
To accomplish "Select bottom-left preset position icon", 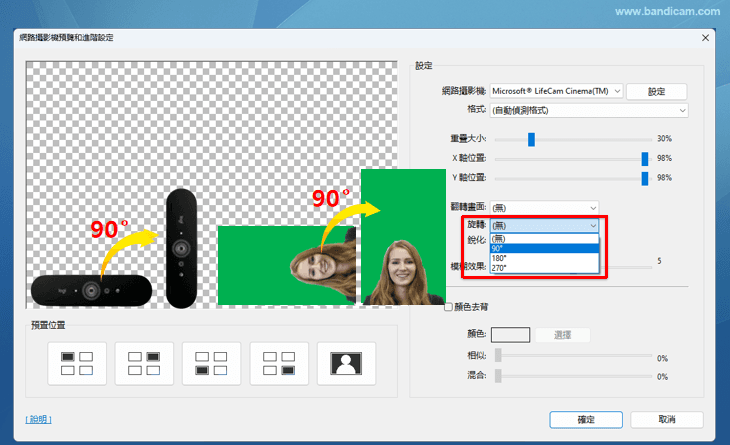I will point(211,363).
